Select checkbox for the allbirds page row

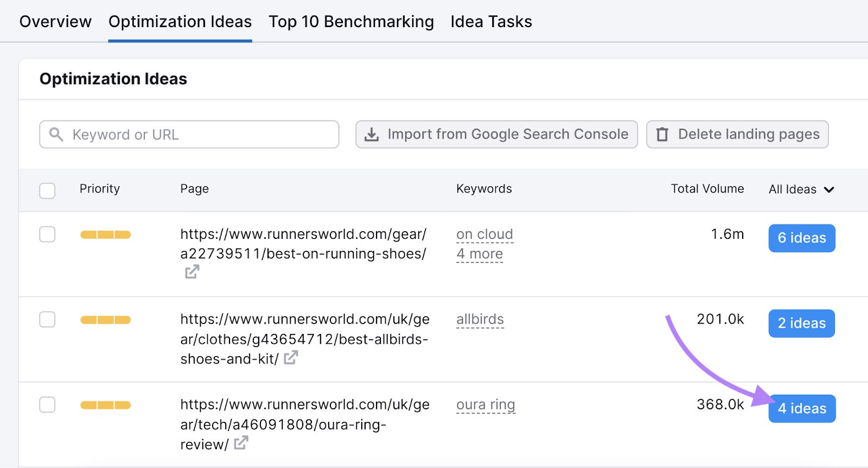coord(47,320)
